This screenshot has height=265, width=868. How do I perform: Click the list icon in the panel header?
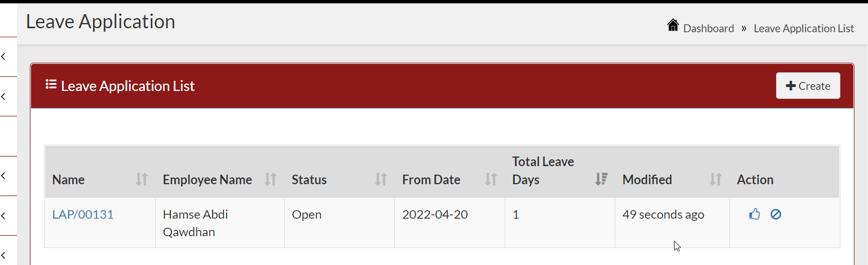(51, 85)
